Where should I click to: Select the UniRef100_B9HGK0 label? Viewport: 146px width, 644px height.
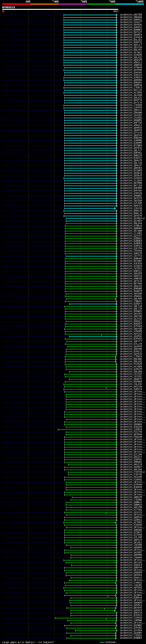pyautogui.click(x=131, y=82)
